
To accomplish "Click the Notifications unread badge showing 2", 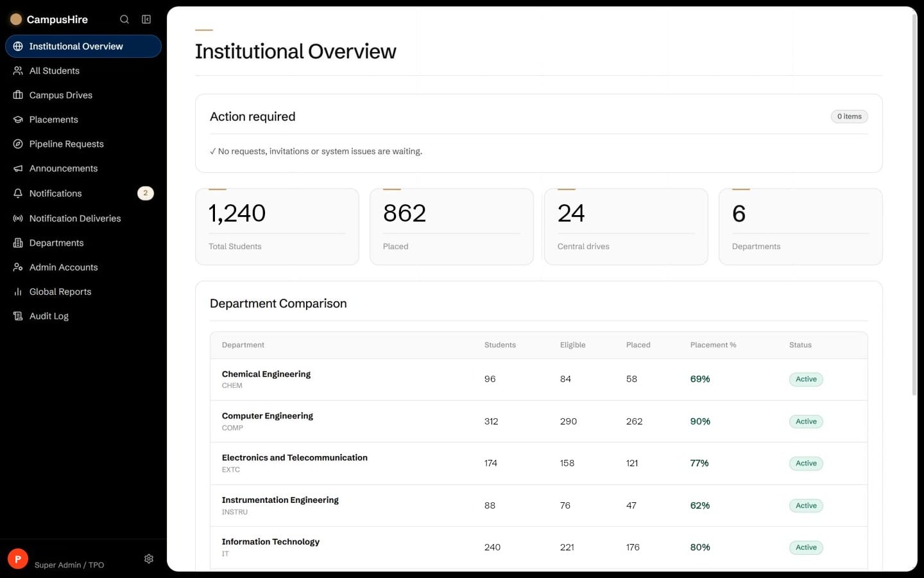I will coord(146,193).
